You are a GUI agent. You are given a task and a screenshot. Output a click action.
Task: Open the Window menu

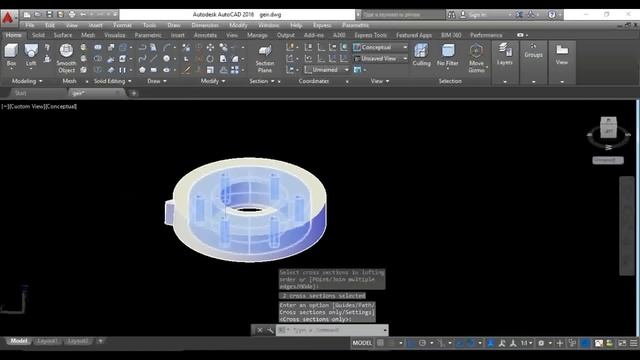tap(269, 25)
